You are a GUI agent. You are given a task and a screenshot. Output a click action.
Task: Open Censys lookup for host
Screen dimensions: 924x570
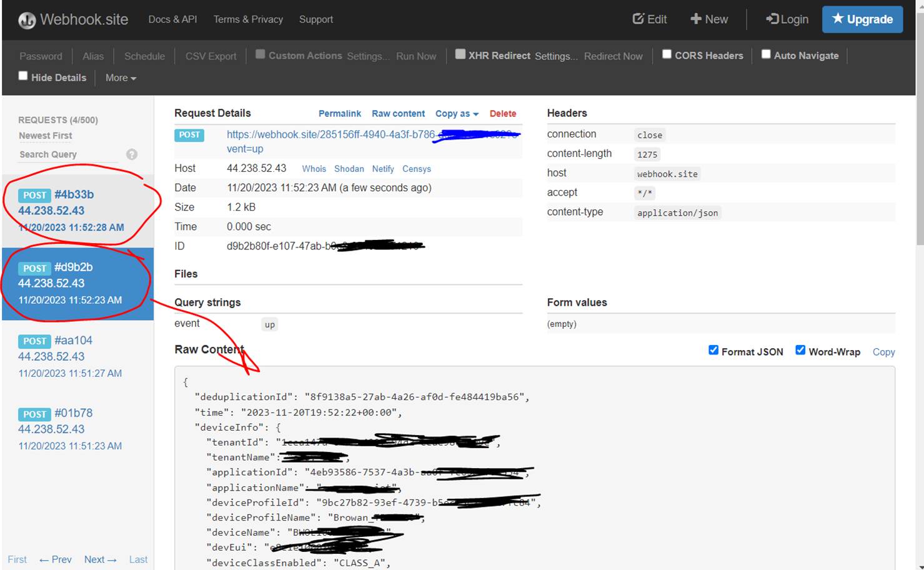(x=416, y=169)
